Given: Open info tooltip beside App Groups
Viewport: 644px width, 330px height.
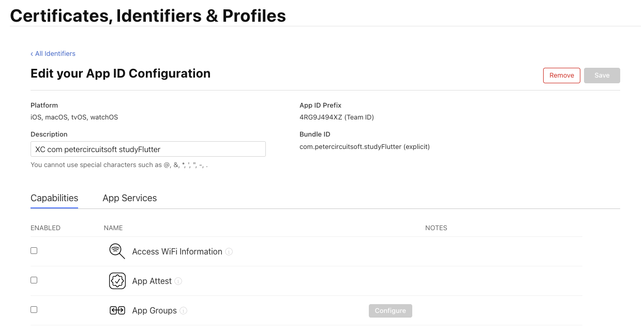Looking at the screenshot, I should click(x=184, y=311).
